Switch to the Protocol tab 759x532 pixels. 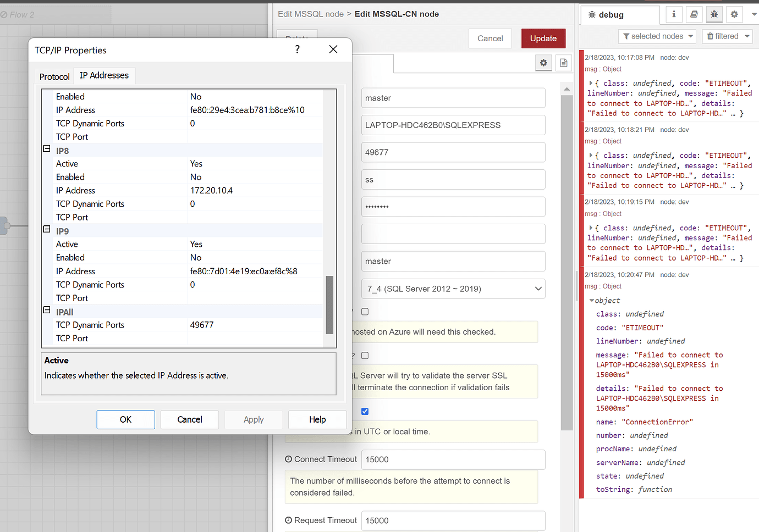tap(54, 76)
